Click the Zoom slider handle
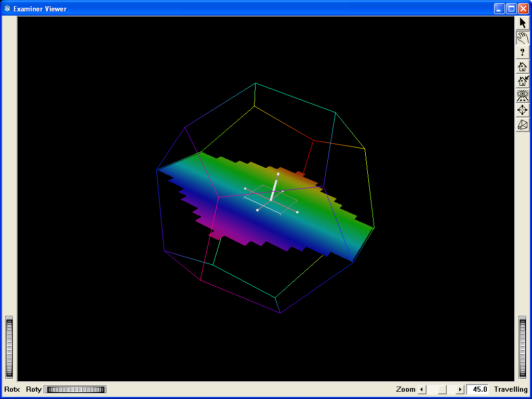This screenshot has height=399, width=532. click(442, 389)
